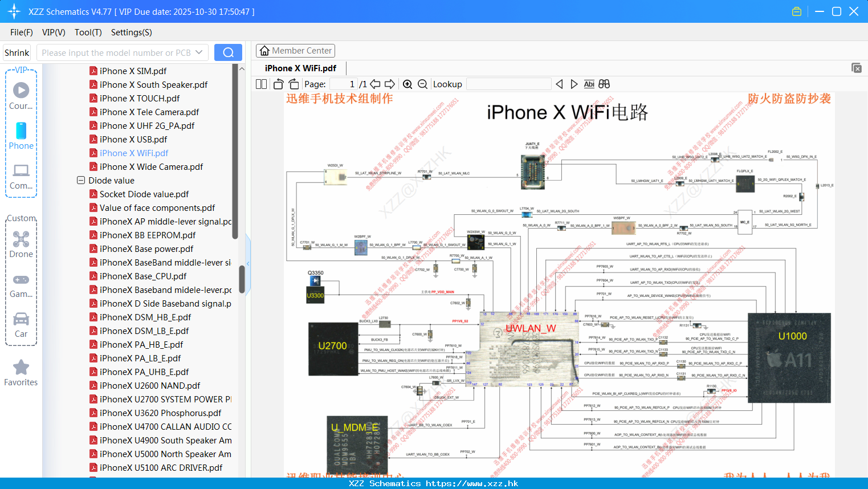Screen dimensions: 868x489
Task: Find previous lookup match triangle
Action: pos(559,84)
